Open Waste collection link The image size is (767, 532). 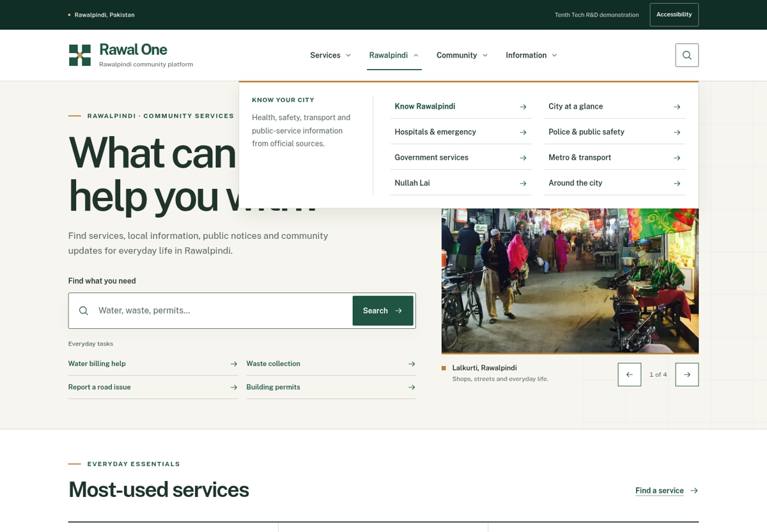[x=331, y=364]
